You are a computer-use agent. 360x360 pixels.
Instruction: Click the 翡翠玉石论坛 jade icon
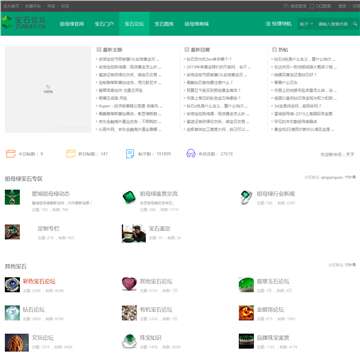246,284
